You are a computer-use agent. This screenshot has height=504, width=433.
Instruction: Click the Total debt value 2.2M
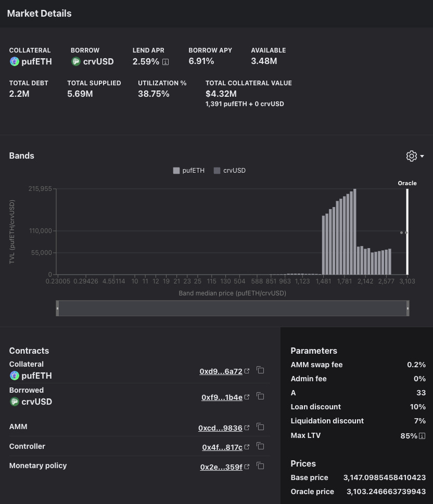click(x=19, y=94)
